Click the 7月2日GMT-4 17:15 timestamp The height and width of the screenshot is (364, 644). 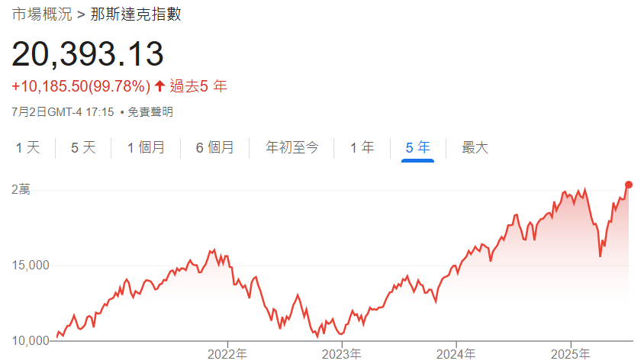click(63, 111)
